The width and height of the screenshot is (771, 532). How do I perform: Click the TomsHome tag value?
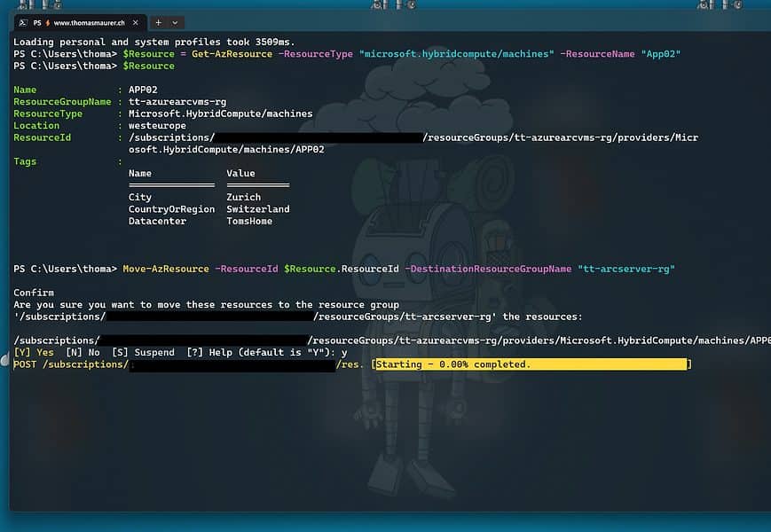click(249, 221)
